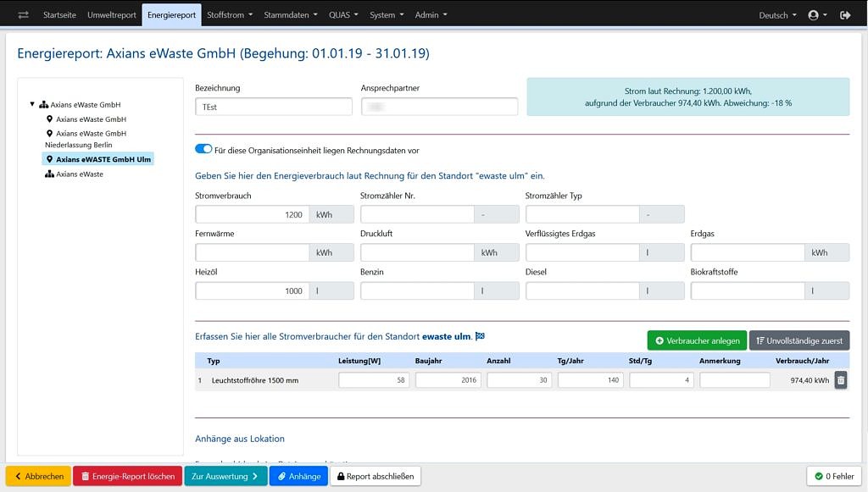The image size is (868, 492).
Task: Go to Startseite
Action: [x=59, y=15]
